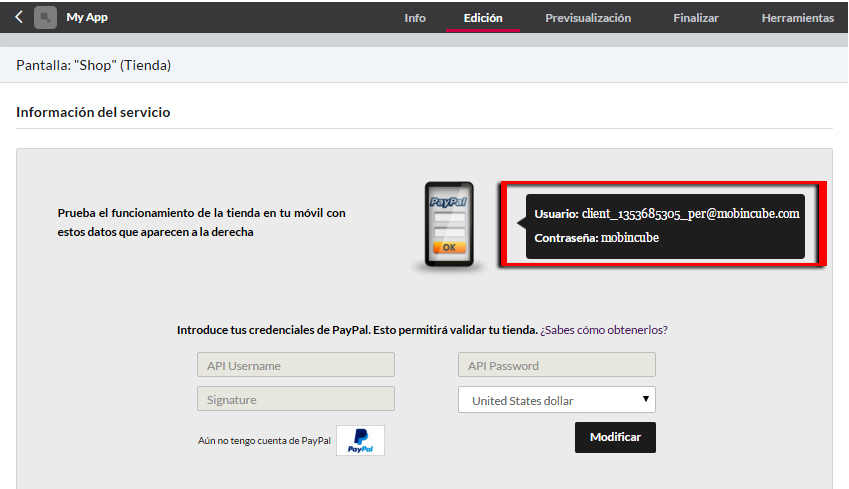The image size is (849, 489).
Task: Click the Contraseña: mobincube text
Action: coord(597,238)
